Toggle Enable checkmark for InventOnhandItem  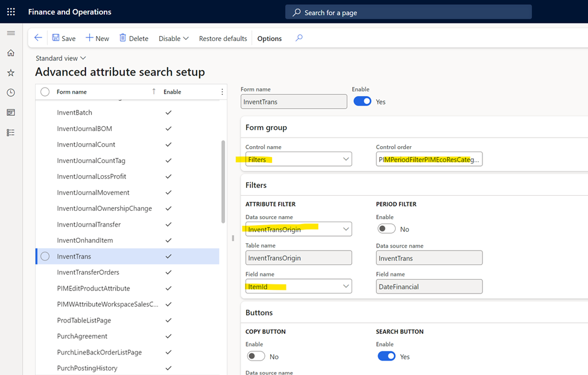[168, 240]
